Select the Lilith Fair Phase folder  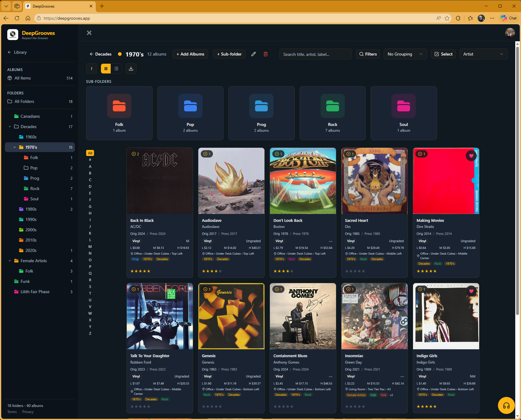pos(40,292)
